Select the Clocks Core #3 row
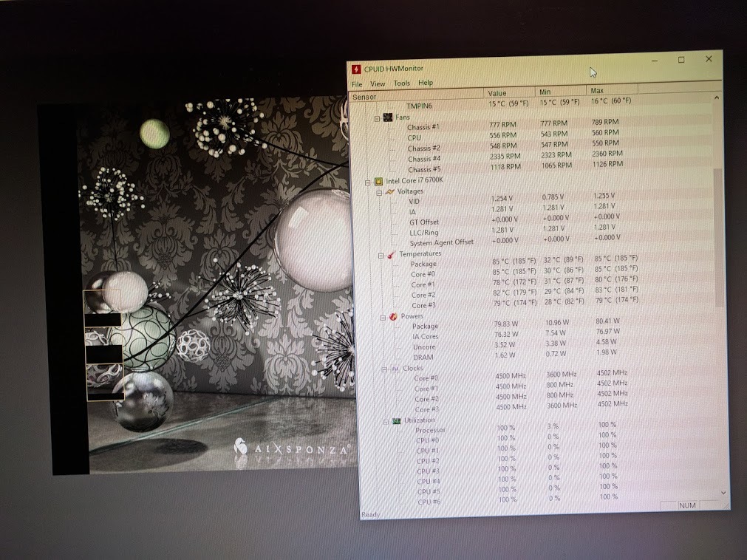747x560 pixels. pyautogui.click(x=537, y=408)
